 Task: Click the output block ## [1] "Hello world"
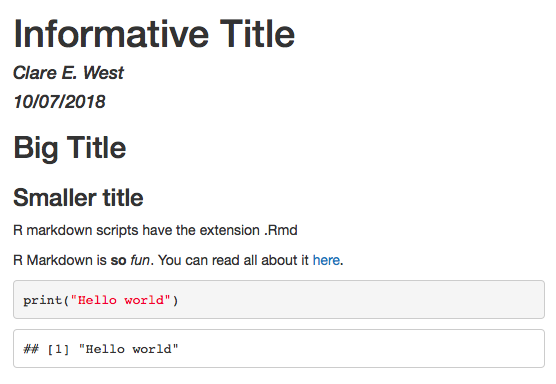(x=279, y=349)
